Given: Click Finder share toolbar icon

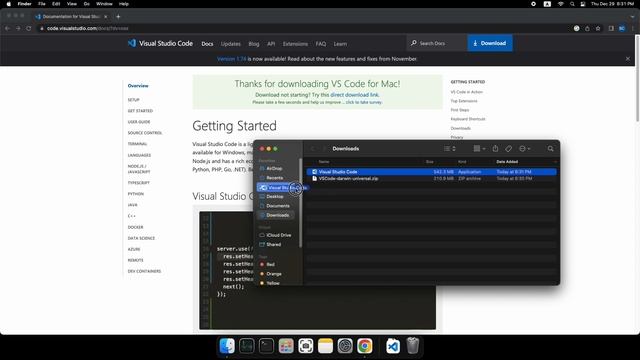Looking at the screenshot, I should [x=495, y=149].
